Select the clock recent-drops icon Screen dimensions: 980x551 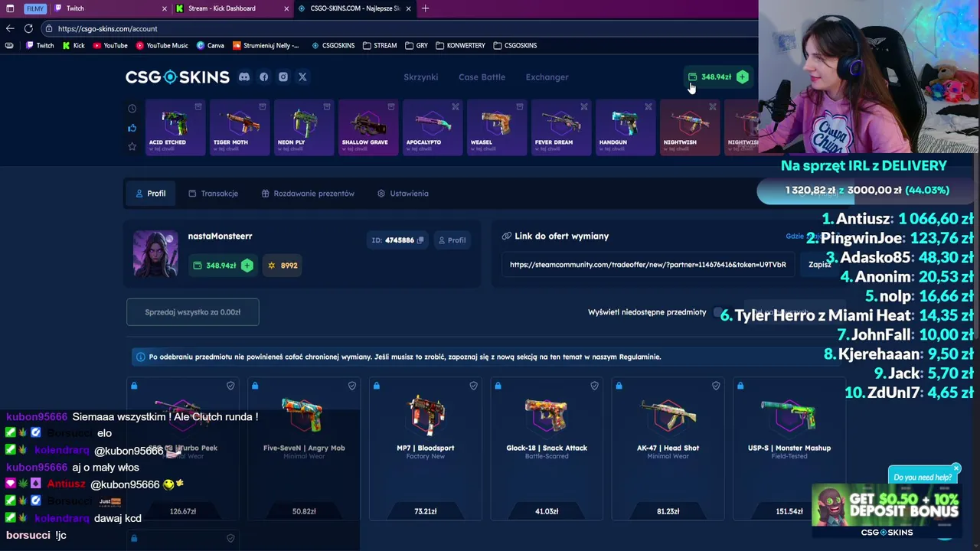132,109
